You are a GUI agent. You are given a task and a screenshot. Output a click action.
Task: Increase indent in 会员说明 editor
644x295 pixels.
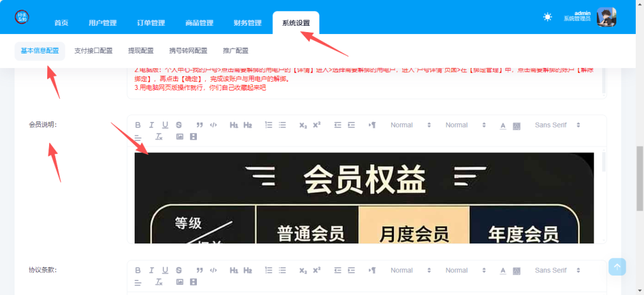click(x=351, y=125)
